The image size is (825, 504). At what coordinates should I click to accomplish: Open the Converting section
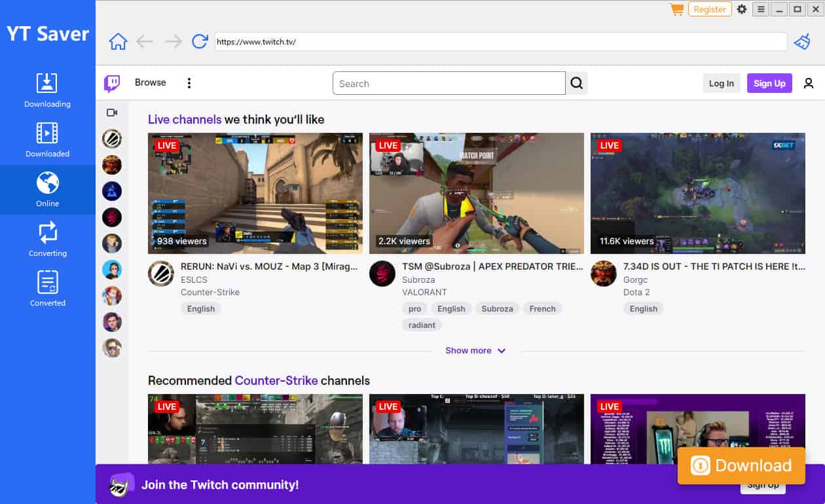pos(47,240)
